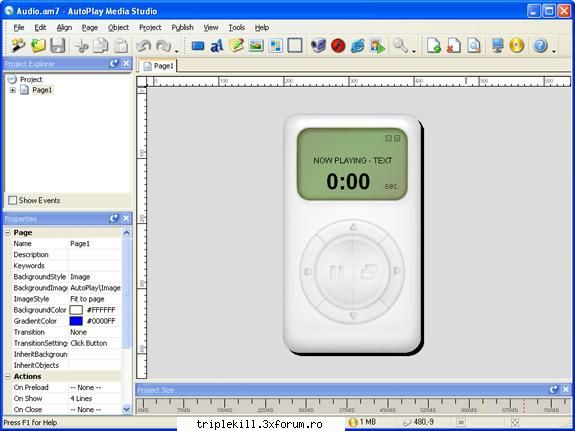This screenshot has width=575, height=431.
Task: Click the Cut scissors icon
Action: [81, 46]
